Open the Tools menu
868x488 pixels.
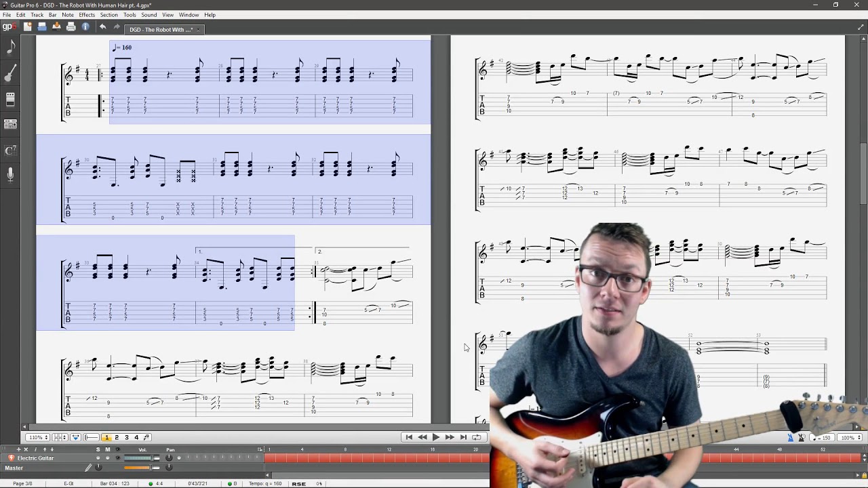(x=130, y=15)
